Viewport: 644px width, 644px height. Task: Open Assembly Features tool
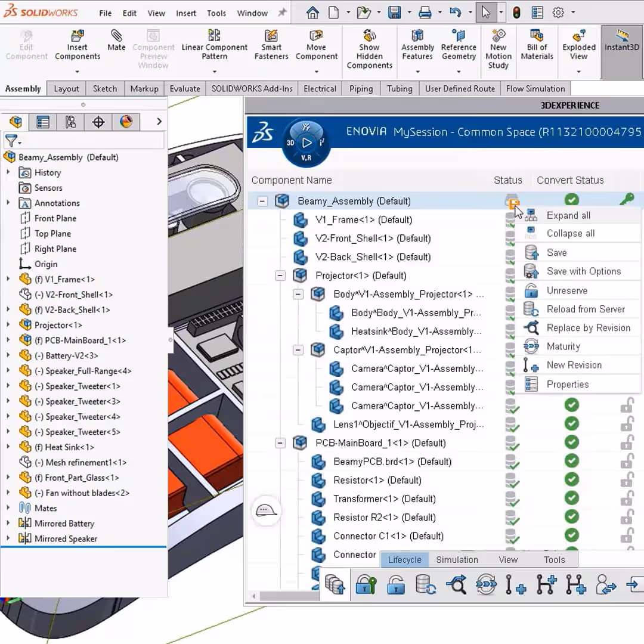(417, 45)
